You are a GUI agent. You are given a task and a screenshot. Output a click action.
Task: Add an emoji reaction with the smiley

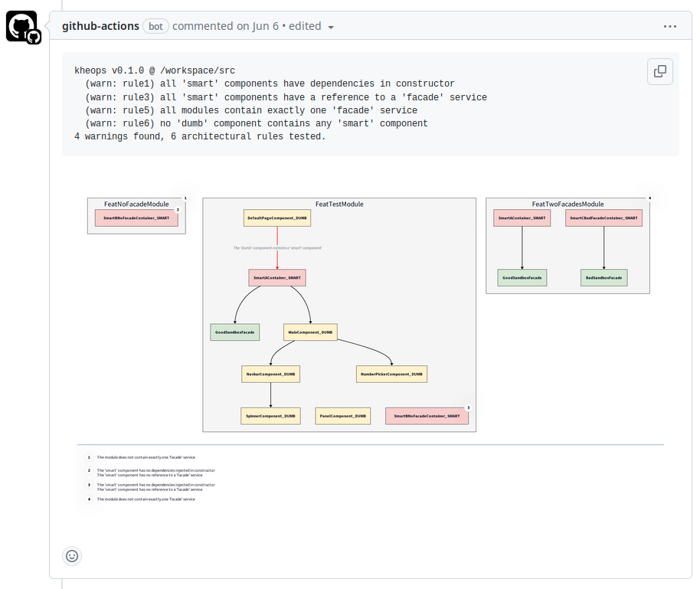coord(72,556)
